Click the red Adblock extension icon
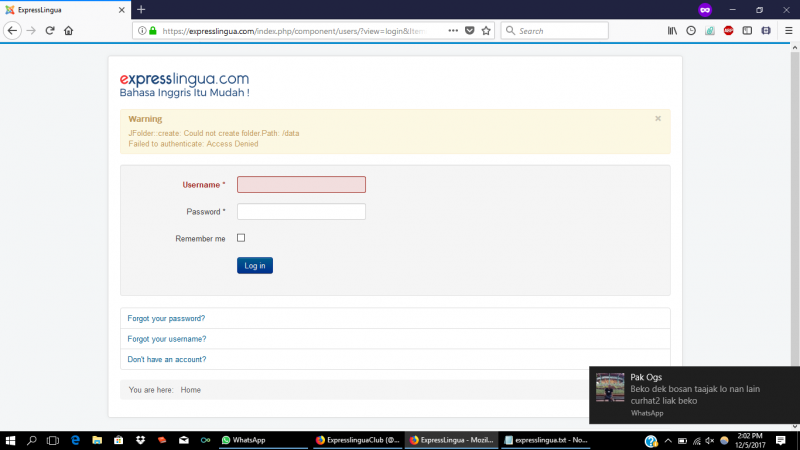This screenshot has height=450, width=800. point(729,31)
